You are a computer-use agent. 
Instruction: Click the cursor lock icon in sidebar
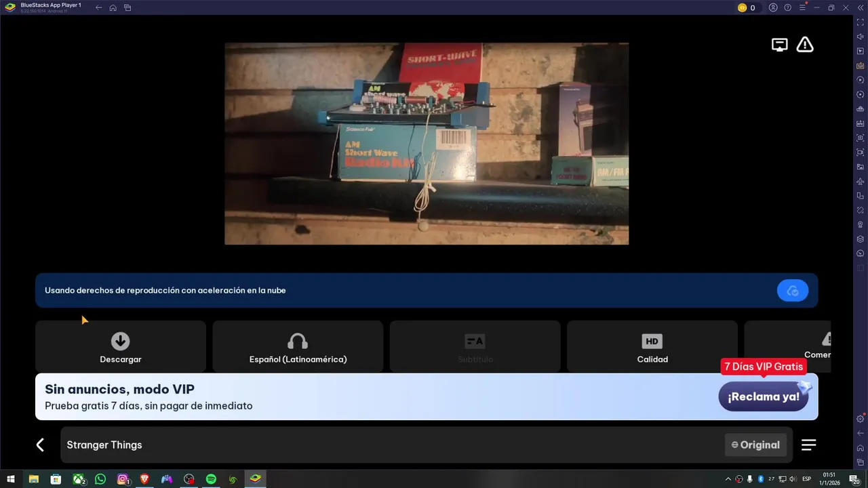pyautogui.click(x=861, y=51)
